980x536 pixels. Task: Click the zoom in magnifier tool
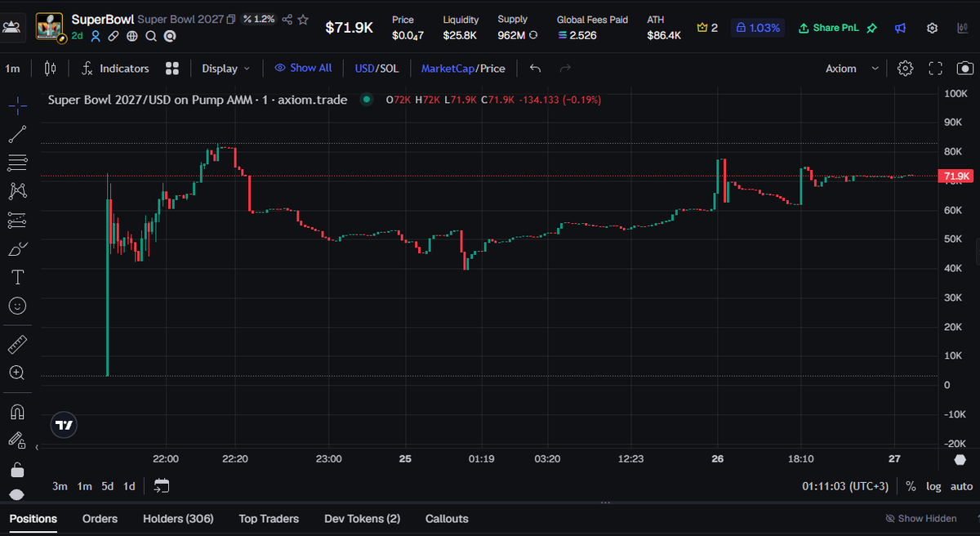(17, 373)
